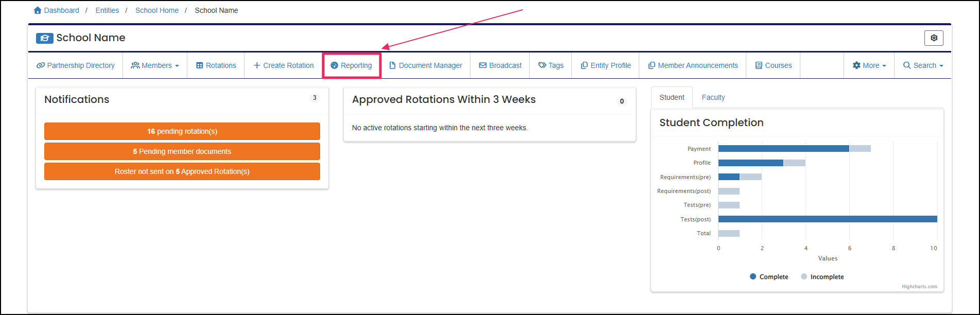Click the Total incomplete bar
The width and height of the screenshot is (980, 315).
[729, 233]
